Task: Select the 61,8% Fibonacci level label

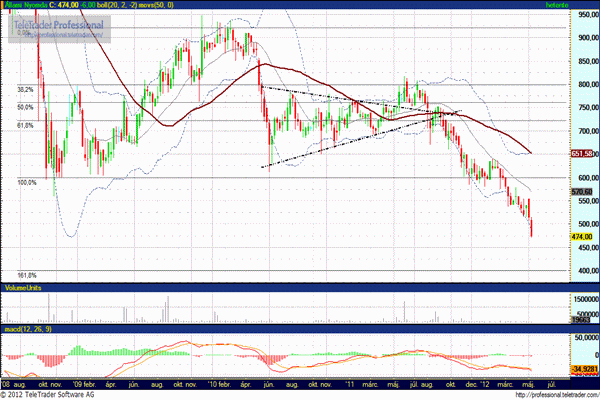Action: point(25,126)
